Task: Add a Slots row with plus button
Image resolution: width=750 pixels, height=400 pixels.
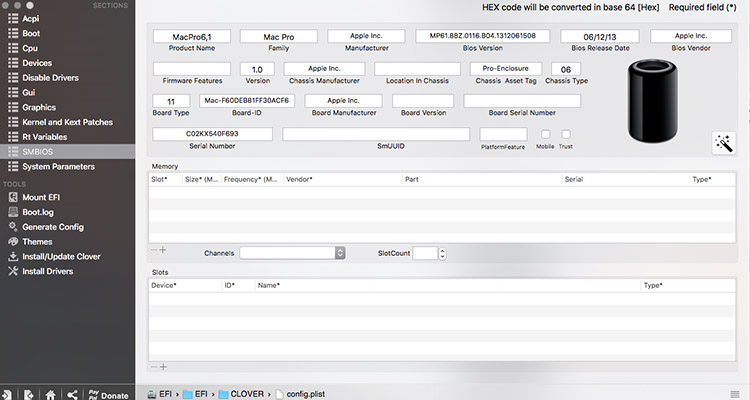Action: tap(163, 367)
